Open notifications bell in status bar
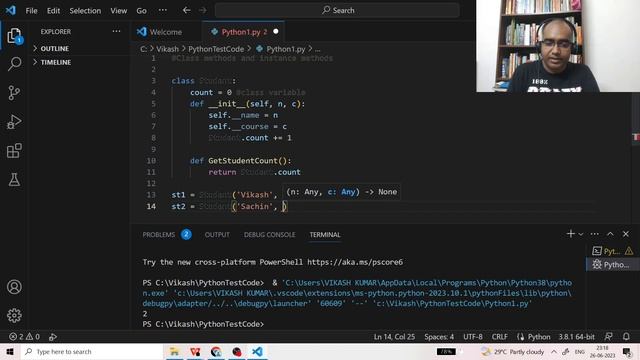The image size is (640, 360). (x=626, y=337)
